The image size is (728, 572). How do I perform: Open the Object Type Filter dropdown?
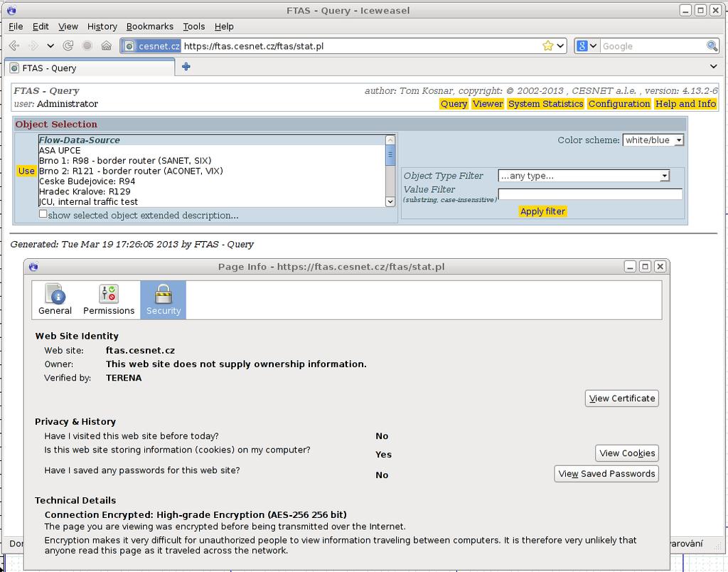point(584,176)
